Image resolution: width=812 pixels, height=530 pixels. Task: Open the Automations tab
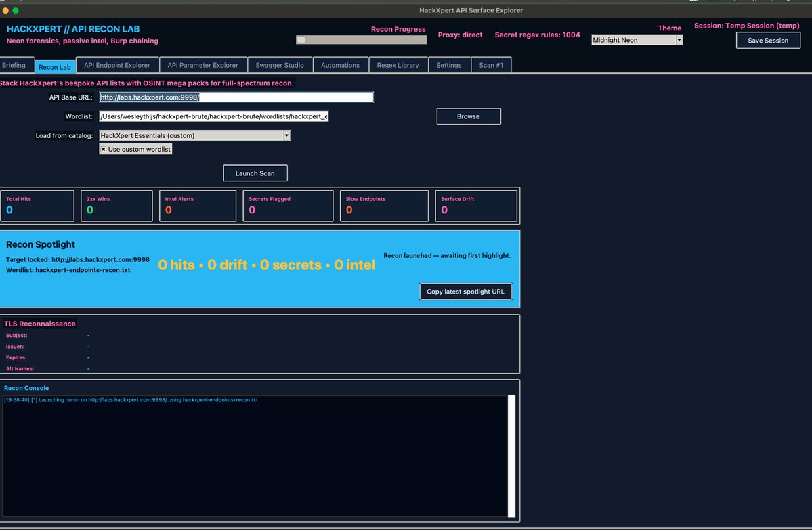pos(340,65)
